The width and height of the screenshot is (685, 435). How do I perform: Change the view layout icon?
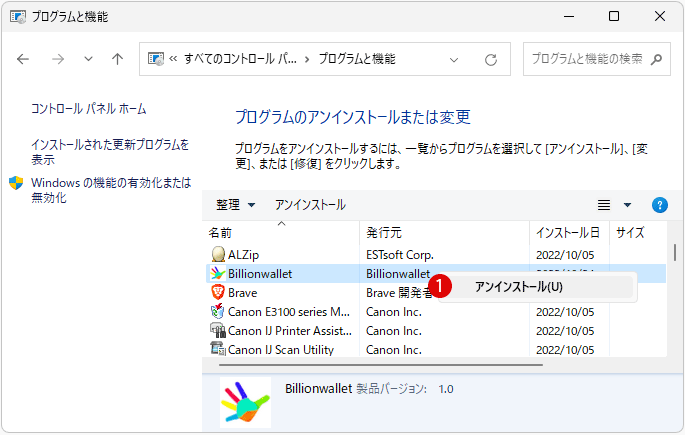coord(604,205)
